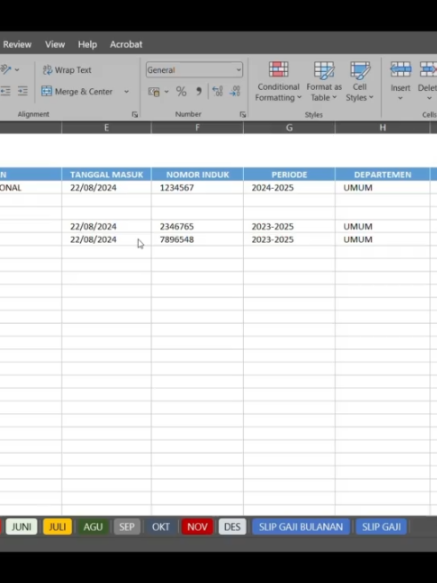Open the SLIP GAJI sheet tab
Screen dimensions: 437x583
coord(381,527)
